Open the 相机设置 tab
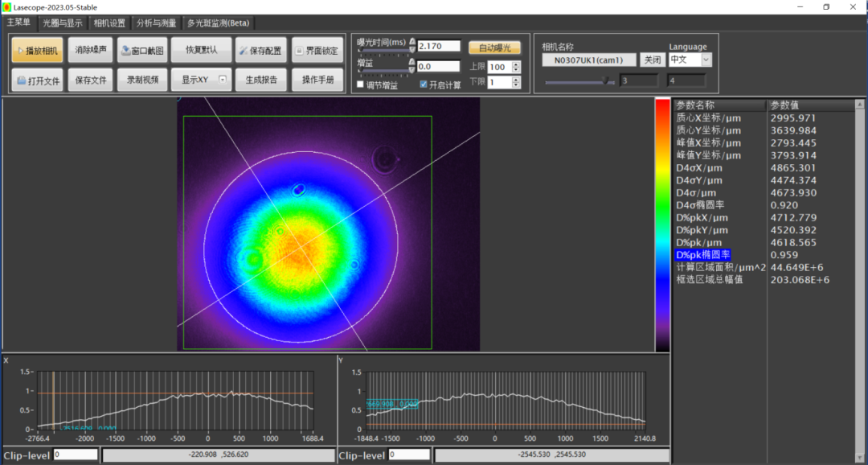868x465 pixels. 109,23
